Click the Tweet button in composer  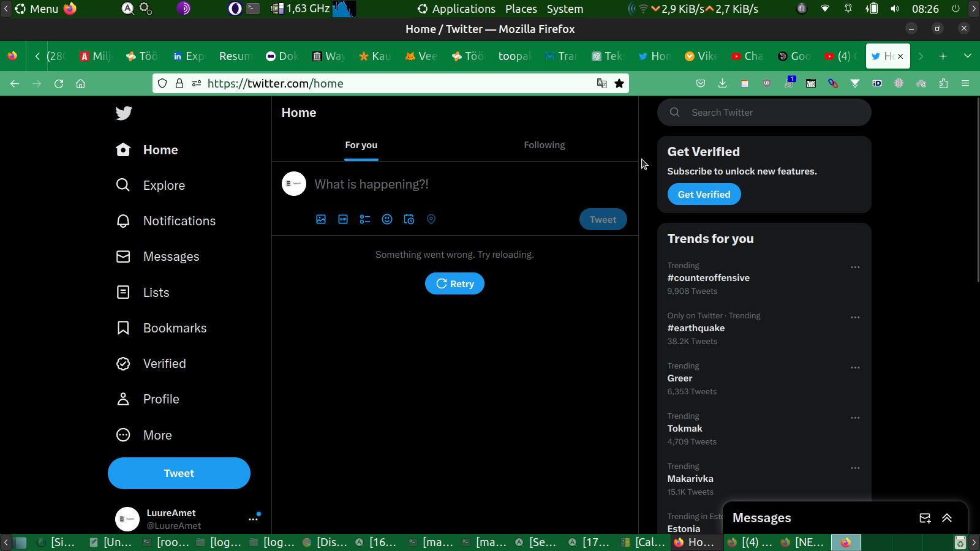tap(603, 220)
